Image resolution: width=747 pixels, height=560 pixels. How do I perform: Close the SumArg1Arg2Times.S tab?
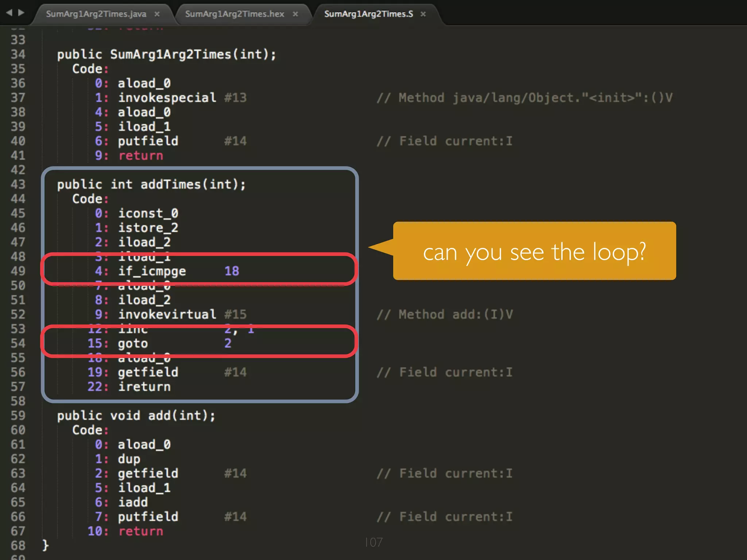point(423,14)
